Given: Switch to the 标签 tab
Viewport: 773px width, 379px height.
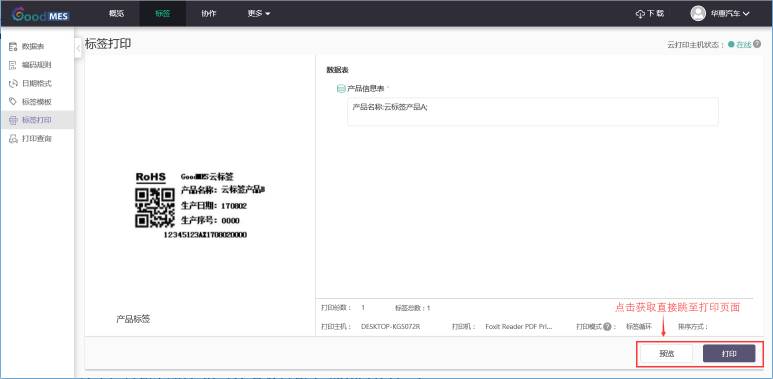Looking at the screenshot, I should point(163,14).
